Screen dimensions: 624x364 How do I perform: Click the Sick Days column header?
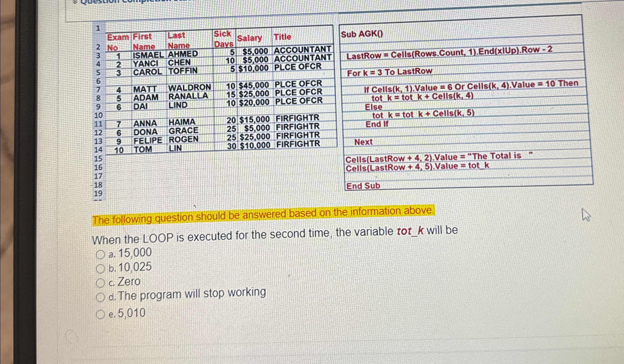click(x=223, y=39)
